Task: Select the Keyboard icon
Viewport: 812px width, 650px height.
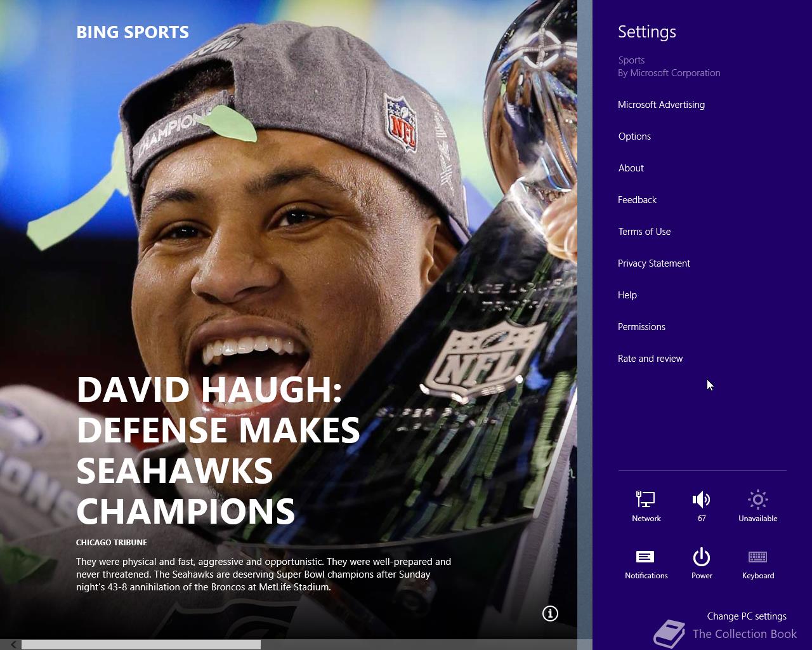Action: [757, 557]
